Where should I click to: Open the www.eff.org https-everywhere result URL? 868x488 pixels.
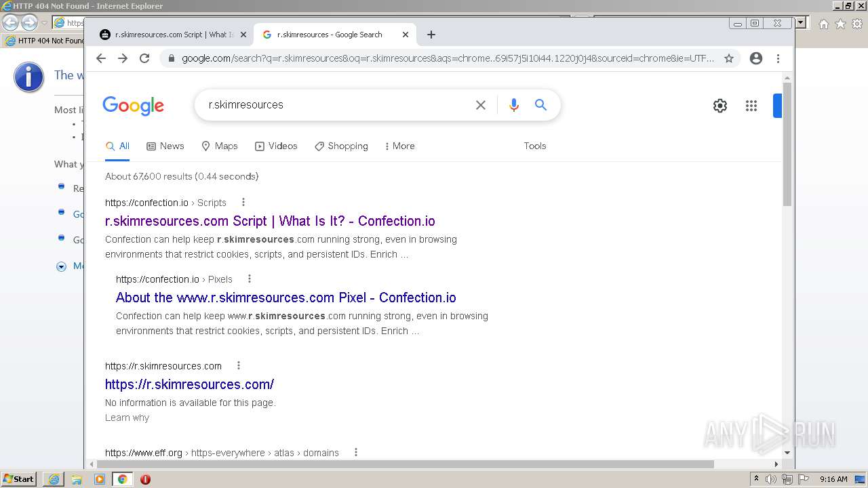pyautogui.click(x=222, y=453)
